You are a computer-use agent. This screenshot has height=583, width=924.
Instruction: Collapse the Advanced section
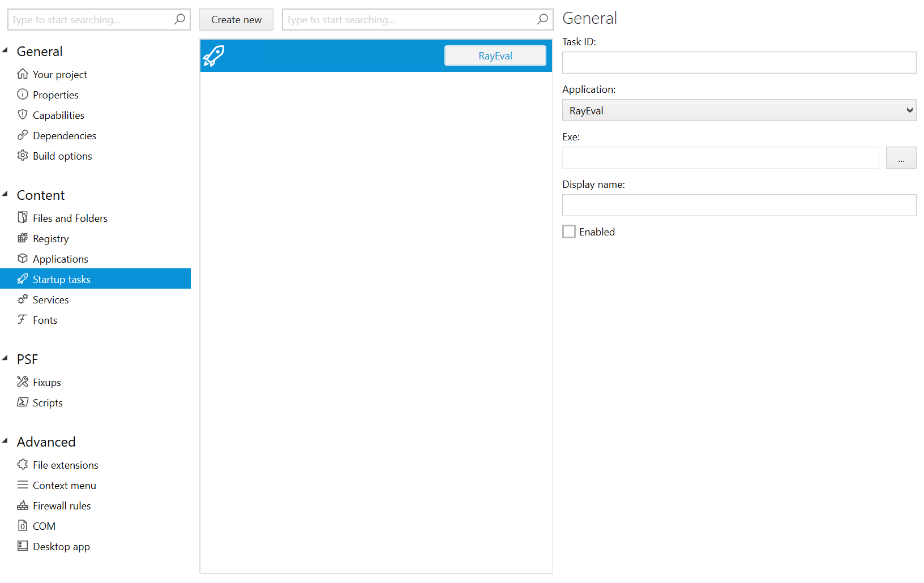coord(6,440)
